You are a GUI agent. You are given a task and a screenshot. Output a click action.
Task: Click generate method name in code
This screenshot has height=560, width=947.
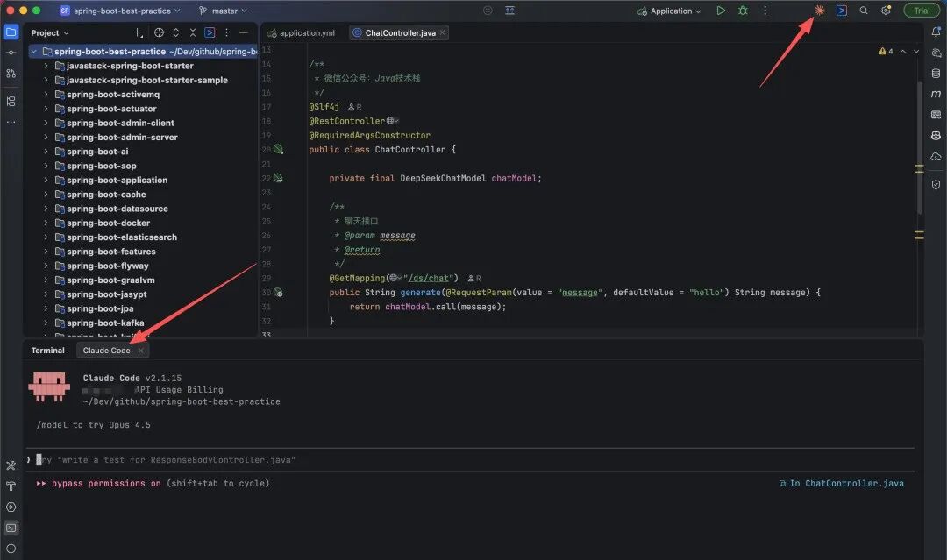click(420, 292)
